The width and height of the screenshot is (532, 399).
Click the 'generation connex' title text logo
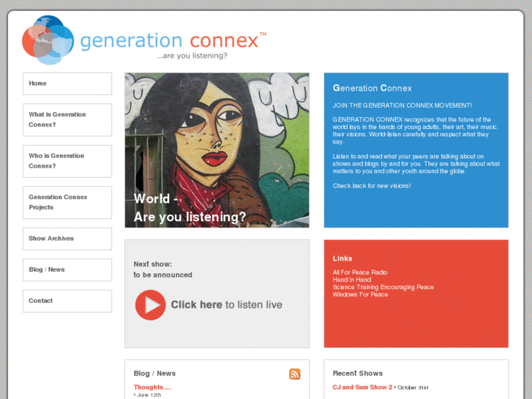point(173,41)
